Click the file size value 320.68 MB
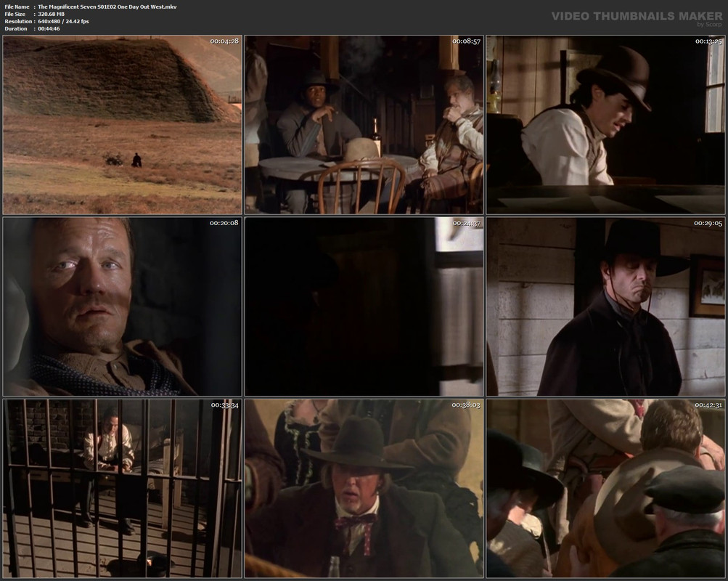This screenshot has width=728, height=581. 51,15
